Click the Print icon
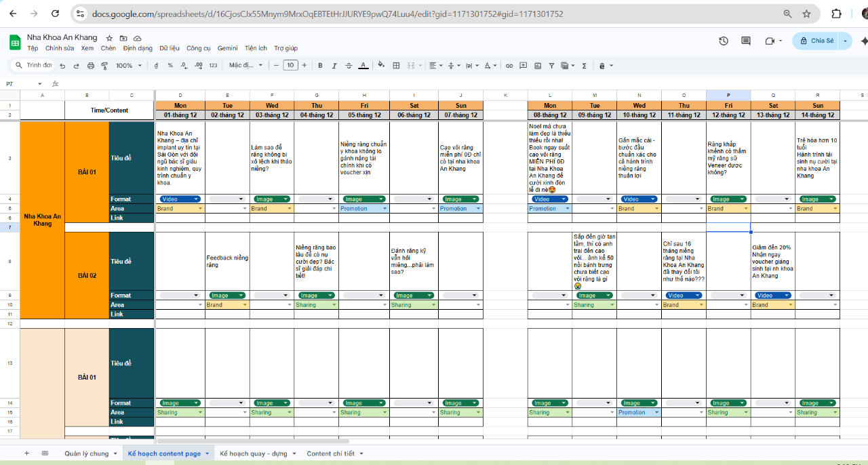Screen dimensions: 868x465 (90, 66)
